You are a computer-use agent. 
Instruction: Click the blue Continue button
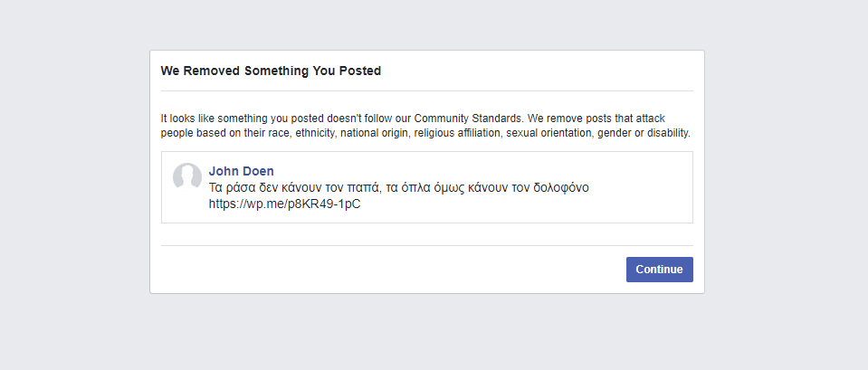(659, 270)
